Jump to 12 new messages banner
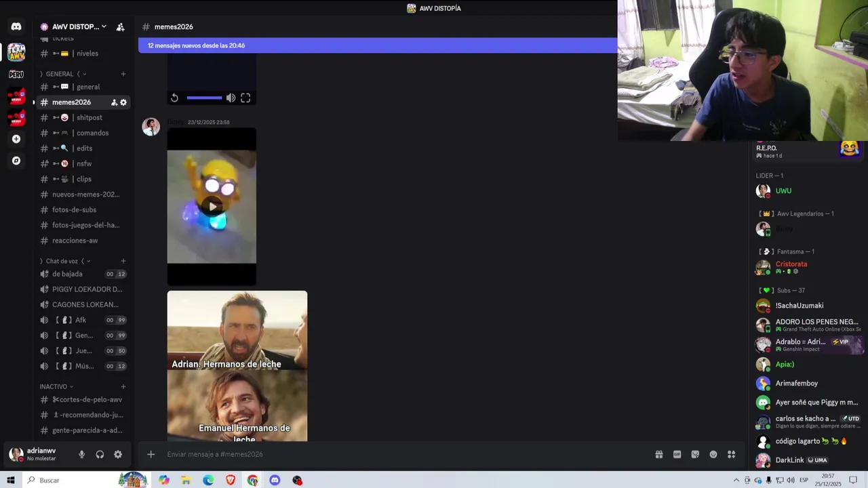 [378, 45]
